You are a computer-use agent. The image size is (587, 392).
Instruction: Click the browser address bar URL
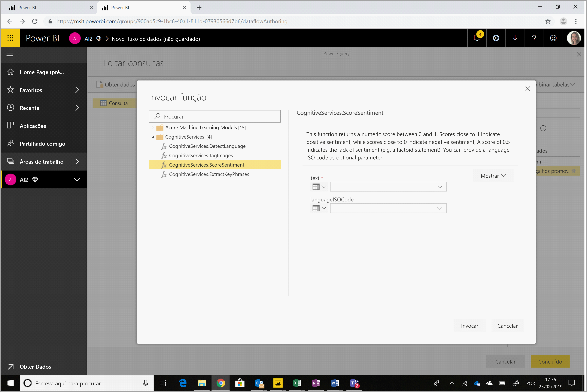click(172, 21)
